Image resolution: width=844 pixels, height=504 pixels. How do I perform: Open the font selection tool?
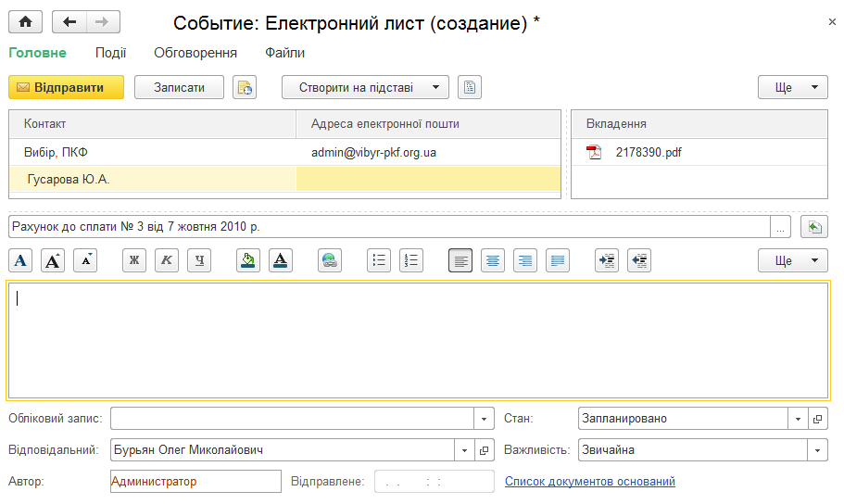[20, 260]
